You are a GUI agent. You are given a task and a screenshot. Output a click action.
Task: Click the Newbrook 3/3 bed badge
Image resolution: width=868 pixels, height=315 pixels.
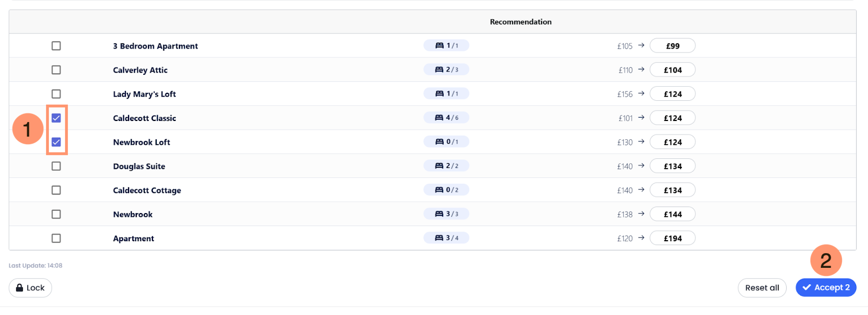(x=446, y=214)
